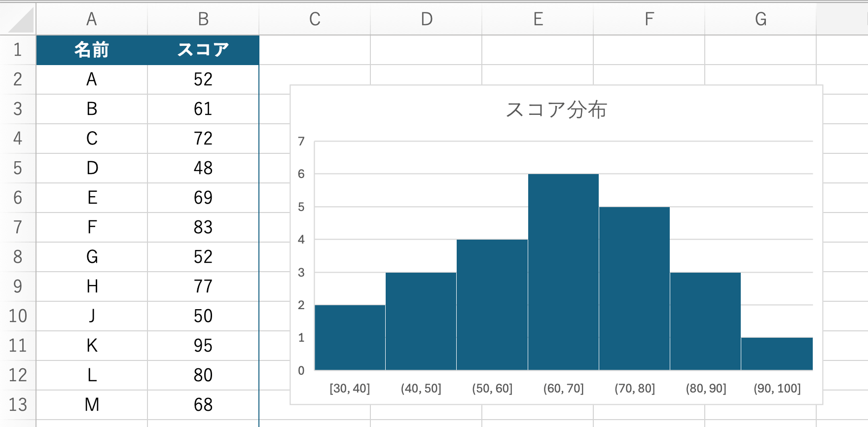This screenshot has width=868, height=427.
Task: Select the score cell 95
Action: [203, 346]
